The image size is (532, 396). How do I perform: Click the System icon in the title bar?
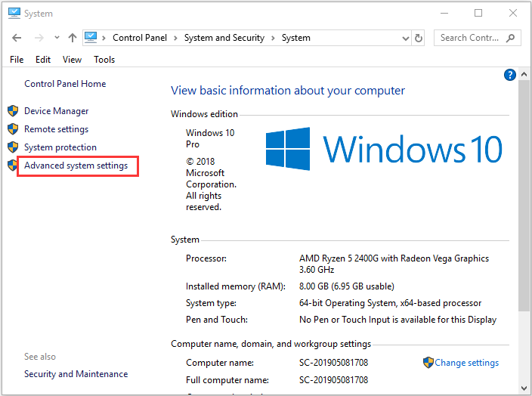click(x=14, y=14)
